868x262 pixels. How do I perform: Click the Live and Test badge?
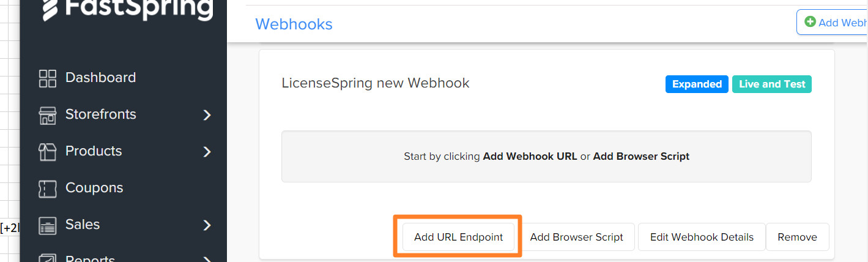[772, 84]
